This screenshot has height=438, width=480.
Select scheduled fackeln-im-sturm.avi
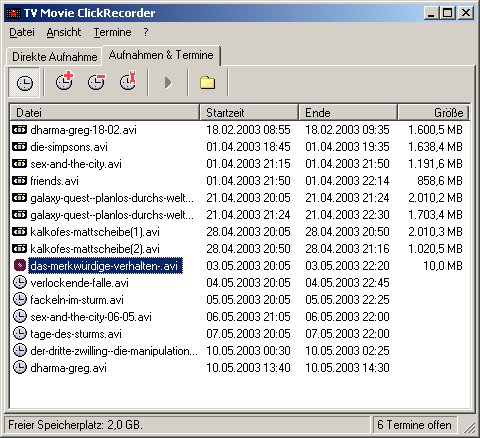[x=77, y=300]
